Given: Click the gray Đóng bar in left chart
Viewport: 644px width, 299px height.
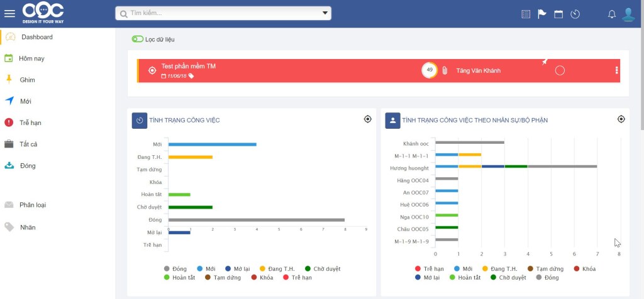Looking at the screenshot, I should click(x=257, y=220).
